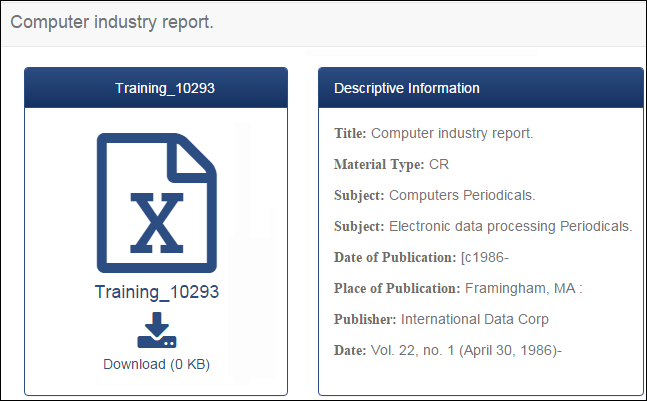Click the Material Type field label
Viewport: 647px width, 401px height.
[379, 164]
